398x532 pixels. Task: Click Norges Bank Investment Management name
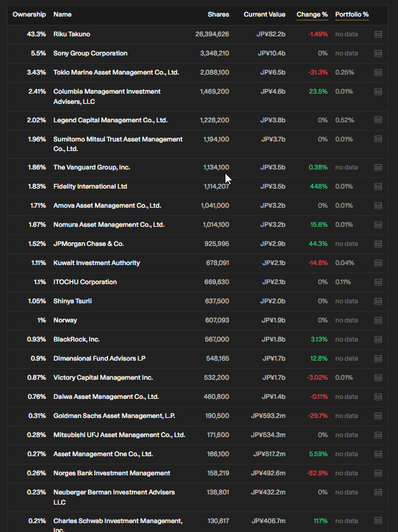click(x=112, y=473)
